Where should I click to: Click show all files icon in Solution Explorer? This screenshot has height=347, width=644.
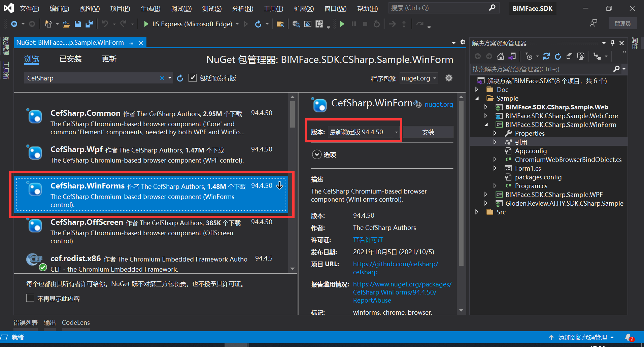pos(581,56)
